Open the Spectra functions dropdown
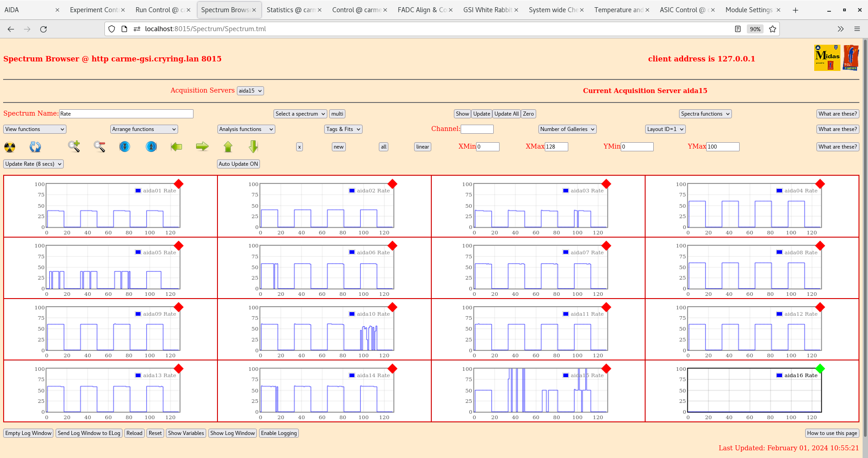Viewport: 868px width, 458px height. tap(705, 113)
